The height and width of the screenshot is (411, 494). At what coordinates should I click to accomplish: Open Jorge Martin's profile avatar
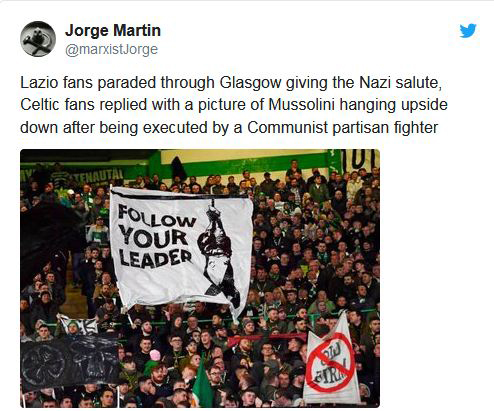[x=38, y=39]
